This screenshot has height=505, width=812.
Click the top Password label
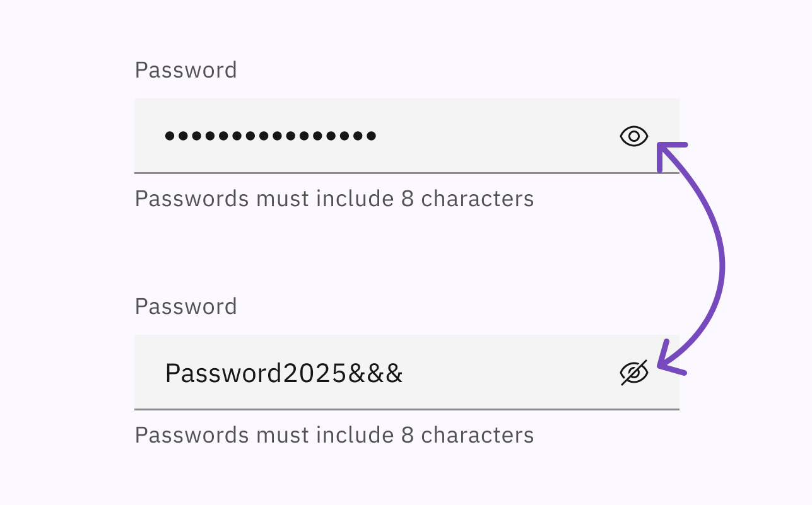point(185,69)
